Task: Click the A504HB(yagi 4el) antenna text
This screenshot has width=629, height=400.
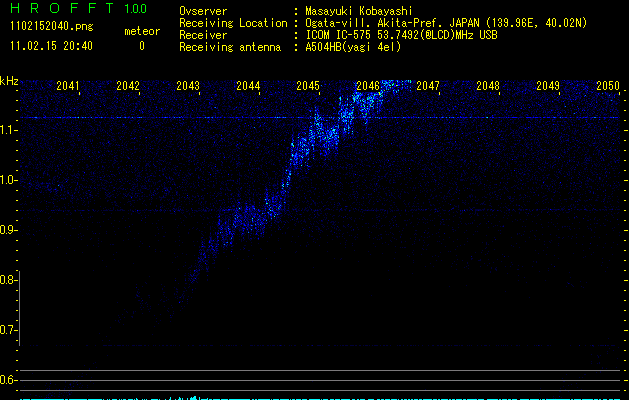Action: coord(353,47)
